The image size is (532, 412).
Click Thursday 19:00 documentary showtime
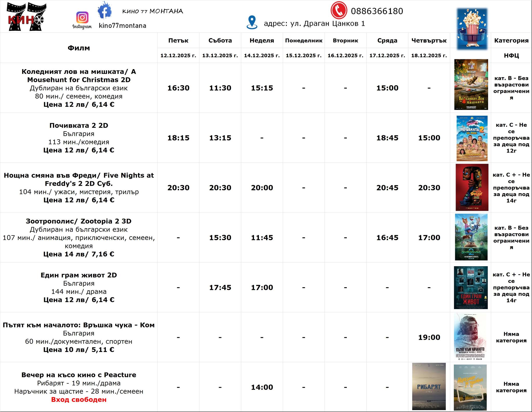429,337
